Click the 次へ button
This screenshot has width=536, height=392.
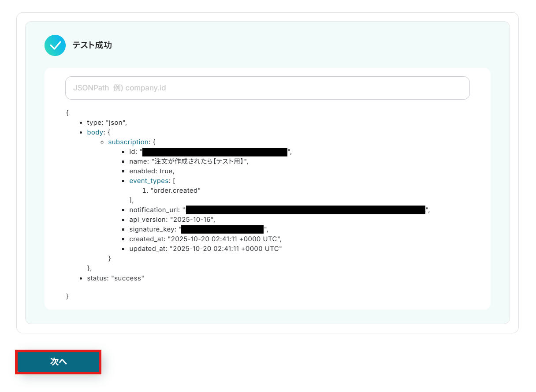click(58, 362)
